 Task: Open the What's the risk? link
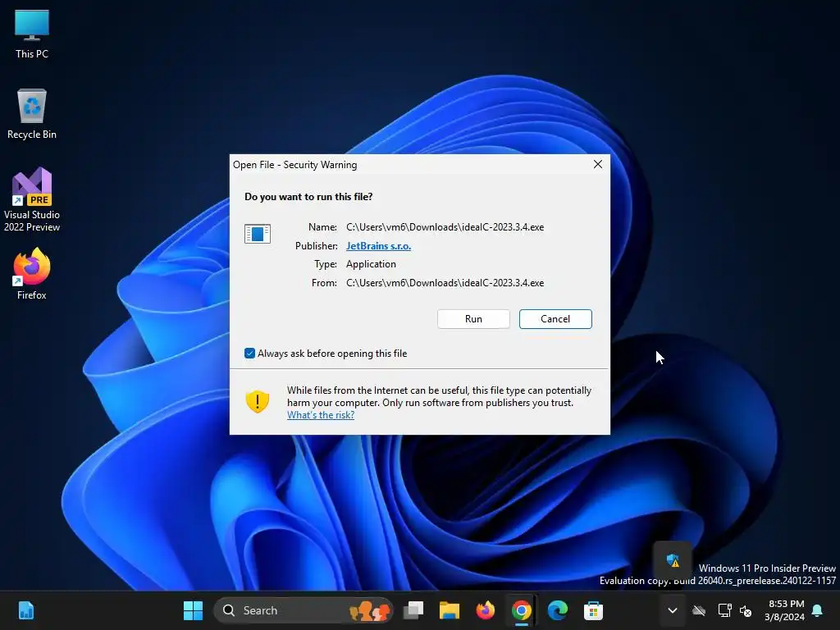(x=321, y=415)
